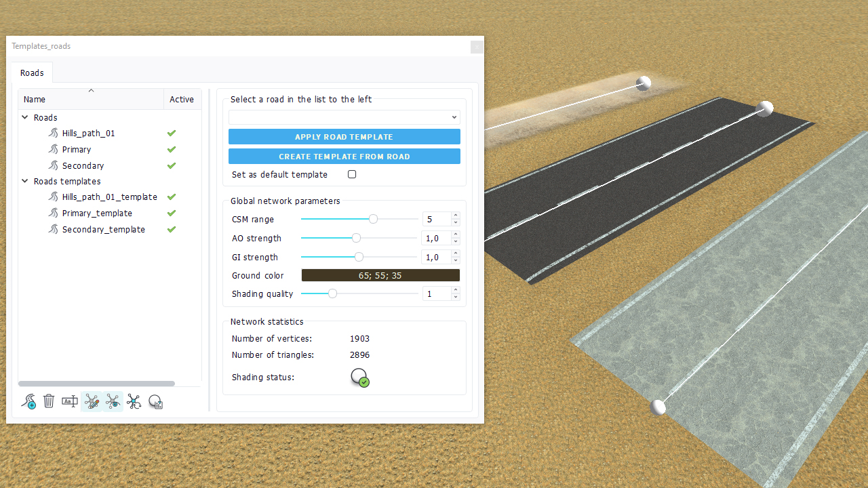Select the Roads tab
This screenshot has height=488, width=868.
pos(32,73)
